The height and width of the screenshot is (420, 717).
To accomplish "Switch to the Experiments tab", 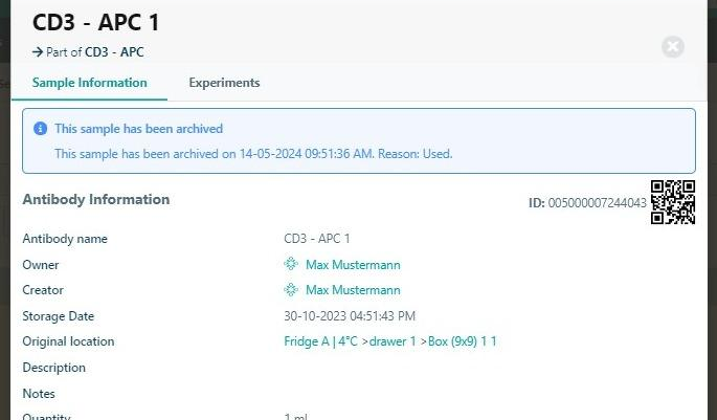I will (x=224, y=83).
